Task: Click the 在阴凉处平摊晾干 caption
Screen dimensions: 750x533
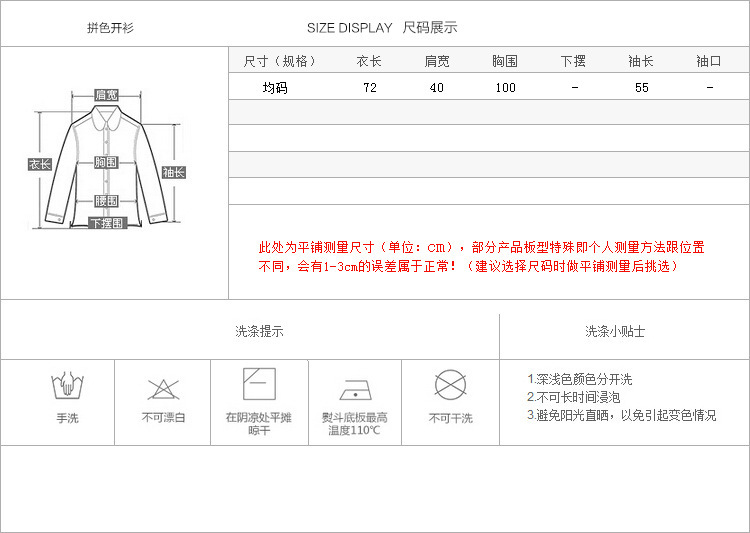Action: point(259,424)
